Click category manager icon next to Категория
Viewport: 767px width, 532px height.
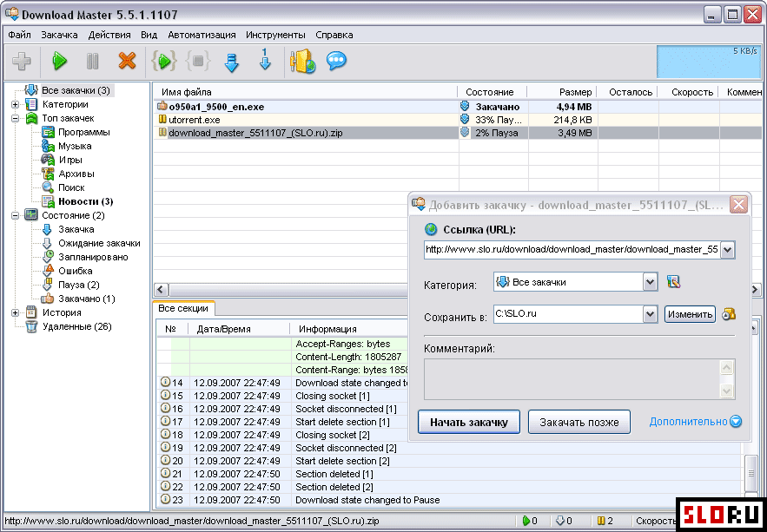click(x=674, y=282)
